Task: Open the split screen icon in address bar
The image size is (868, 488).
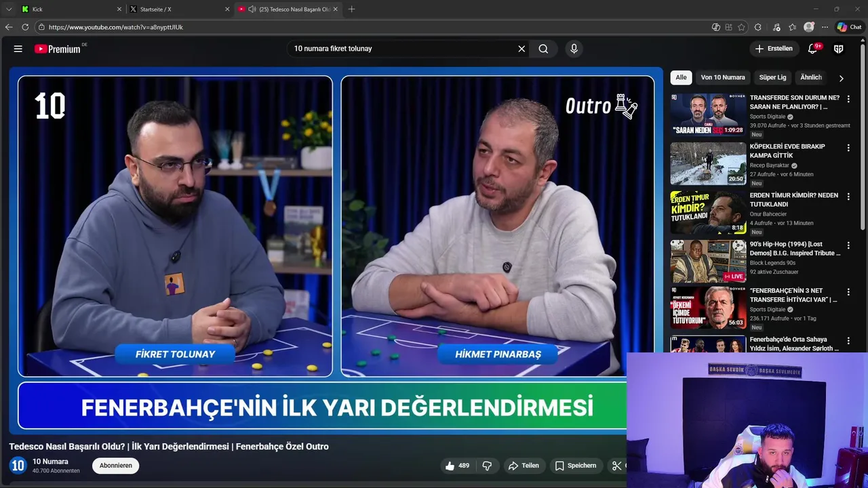Action: (x=729, y=27)
